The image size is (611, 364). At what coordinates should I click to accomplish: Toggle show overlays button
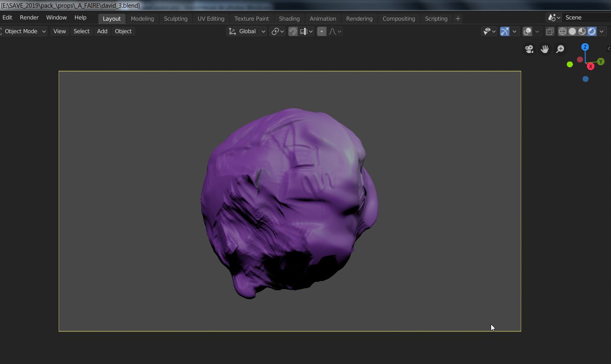(527, 32)
